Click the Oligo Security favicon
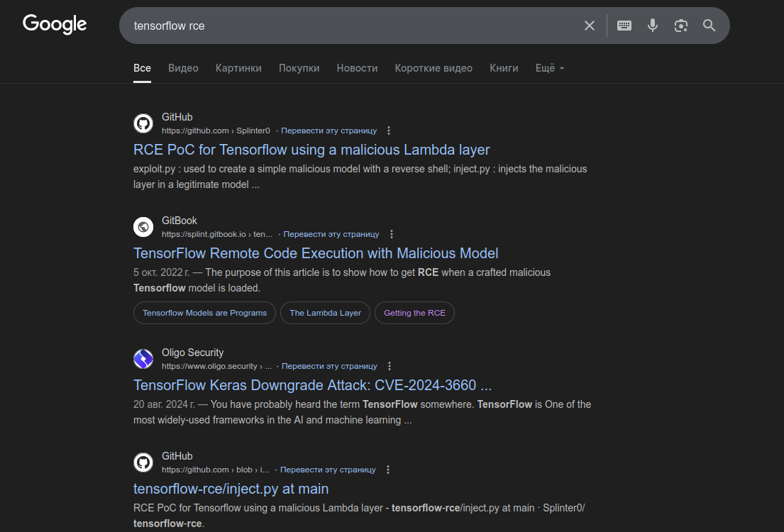784x532 pixels. coord(143,358)
